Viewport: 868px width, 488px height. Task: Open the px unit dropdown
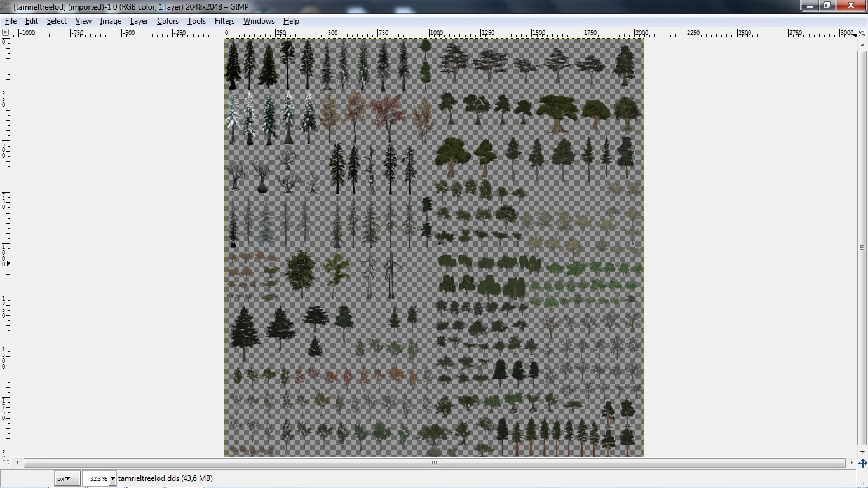pyautogui.click(x=67, y=478)
